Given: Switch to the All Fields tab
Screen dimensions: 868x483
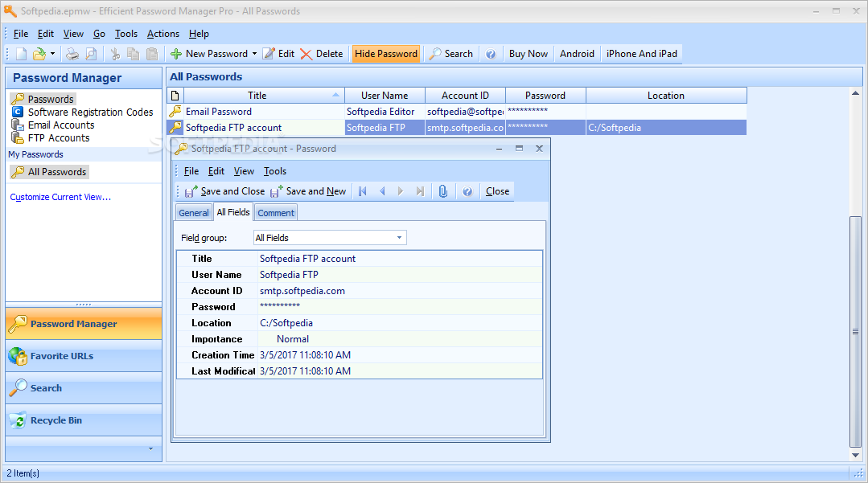Looking at the screenshot, I should (x=233, y=212).
